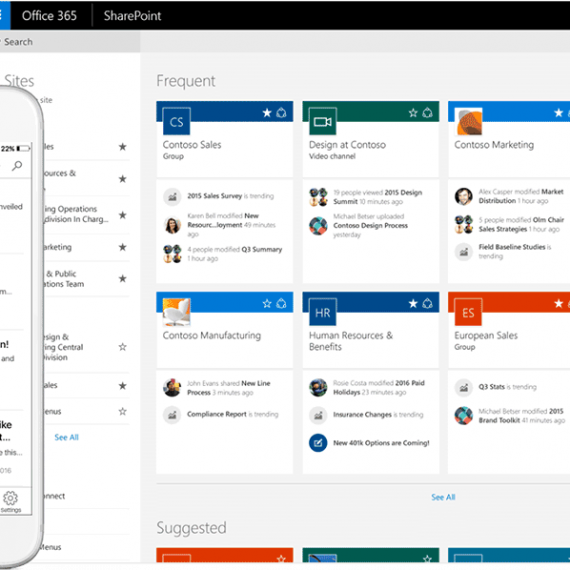The width and height of the screenshot is (570, 570).
Task: Click Rosie Costa's avatar beside 2016 Paid Holidays
Action: click(318, 388)
